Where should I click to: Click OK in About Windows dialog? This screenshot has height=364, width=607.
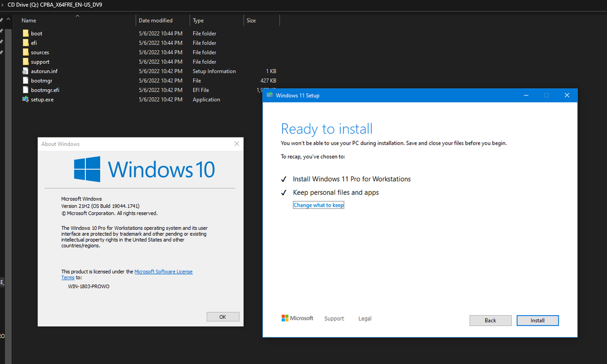point(223,317)
